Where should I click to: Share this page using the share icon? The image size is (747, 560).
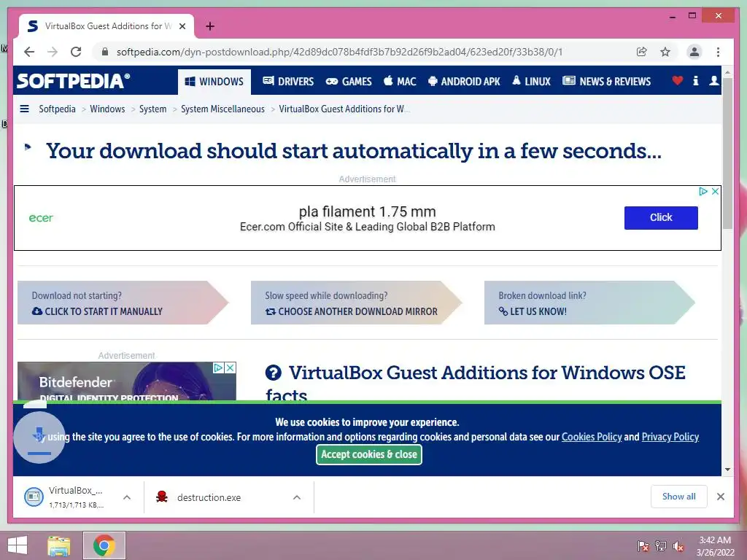642,52
